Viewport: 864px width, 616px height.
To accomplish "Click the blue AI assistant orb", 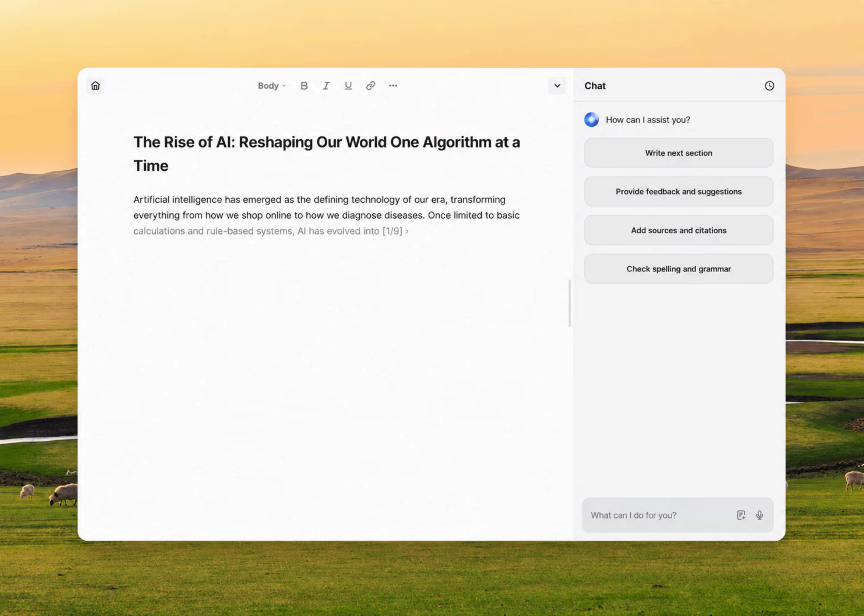I will pos(591,120).
